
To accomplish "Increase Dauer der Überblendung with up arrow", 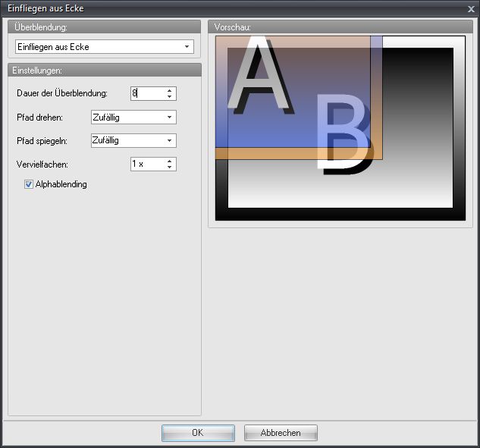I will tap(170, 90).
